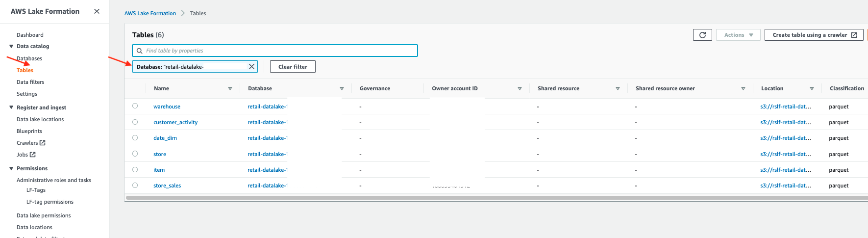Open Data lake locations
This screenshot has height=238, width=868.
(x=40, y=119)
